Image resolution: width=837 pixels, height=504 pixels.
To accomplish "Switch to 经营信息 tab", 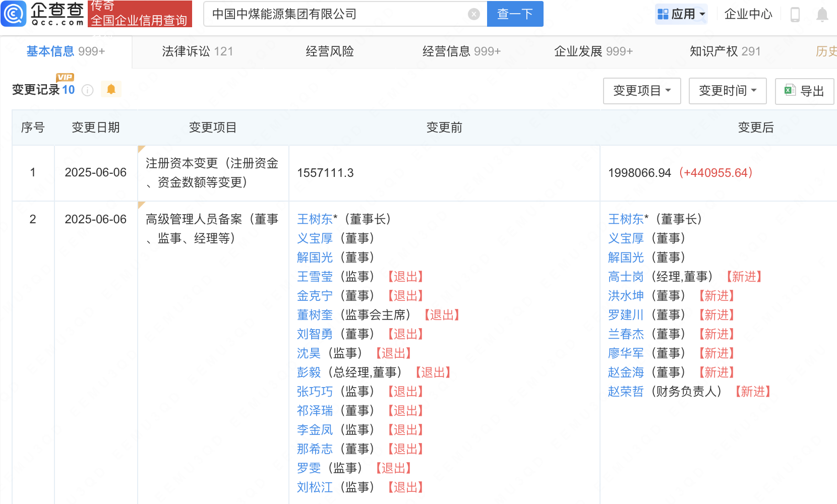I will [461, 51].
